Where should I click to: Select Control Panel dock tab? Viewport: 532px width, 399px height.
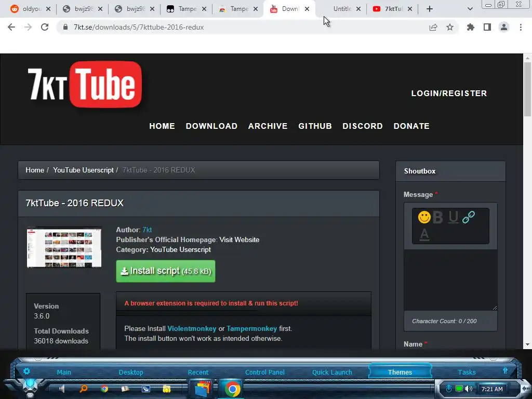pos(265,372)
